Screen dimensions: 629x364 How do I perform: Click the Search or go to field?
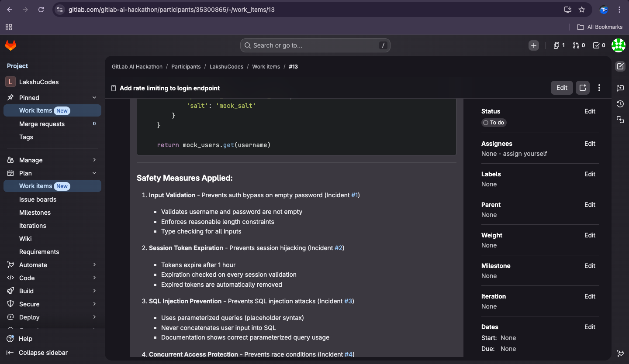(x=314, y=45)
